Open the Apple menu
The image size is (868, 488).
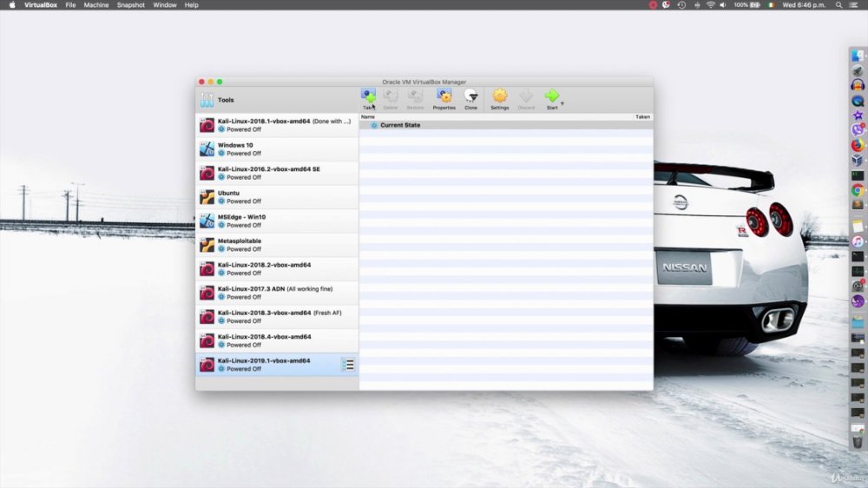coord(12,5)
